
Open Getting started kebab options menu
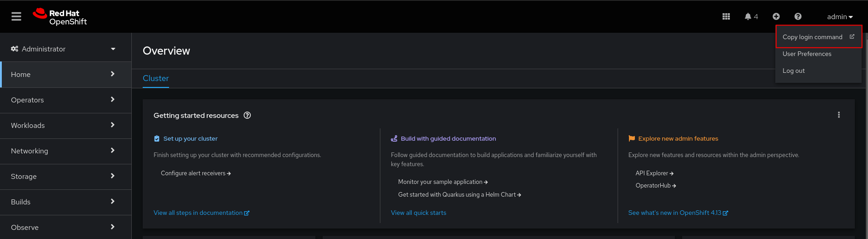tap(838, 115)
